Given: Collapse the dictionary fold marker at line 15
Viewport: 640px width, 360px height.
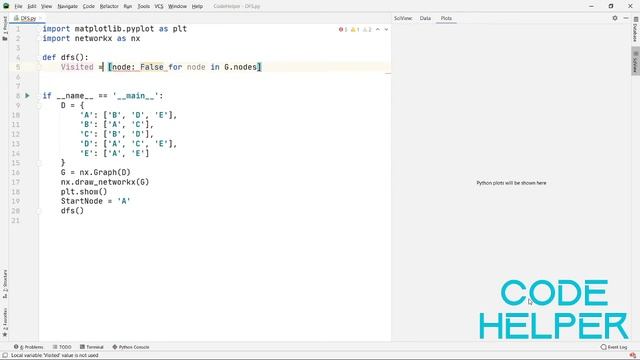Looking at the screenshot, I should [x=39, y=163].
